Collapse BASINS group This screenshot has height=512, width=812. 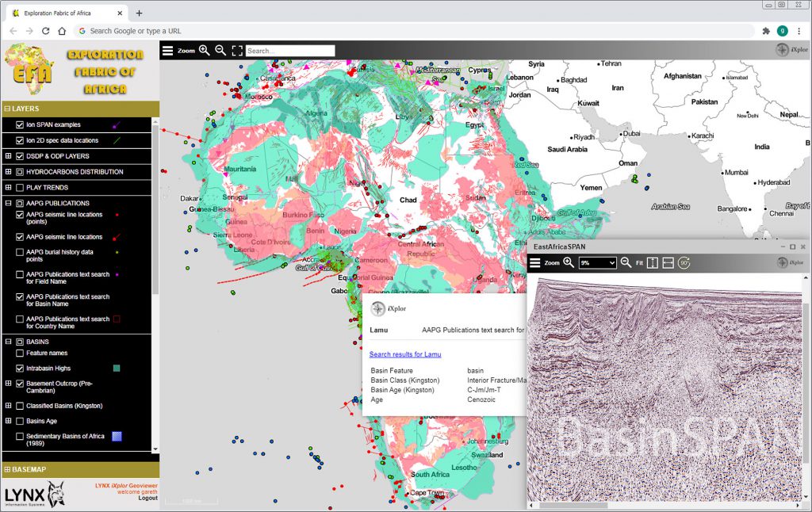(8, 342)
